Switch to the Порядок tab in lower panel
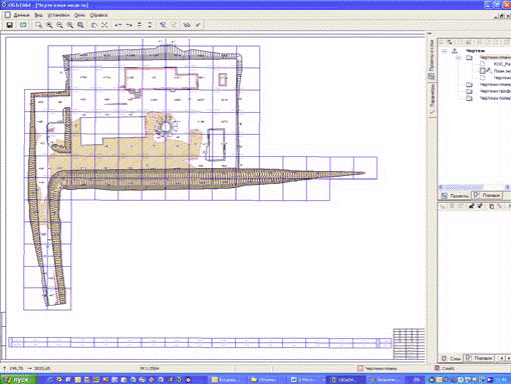The width and height of the screenshot is (511, 384). point(479,358)
